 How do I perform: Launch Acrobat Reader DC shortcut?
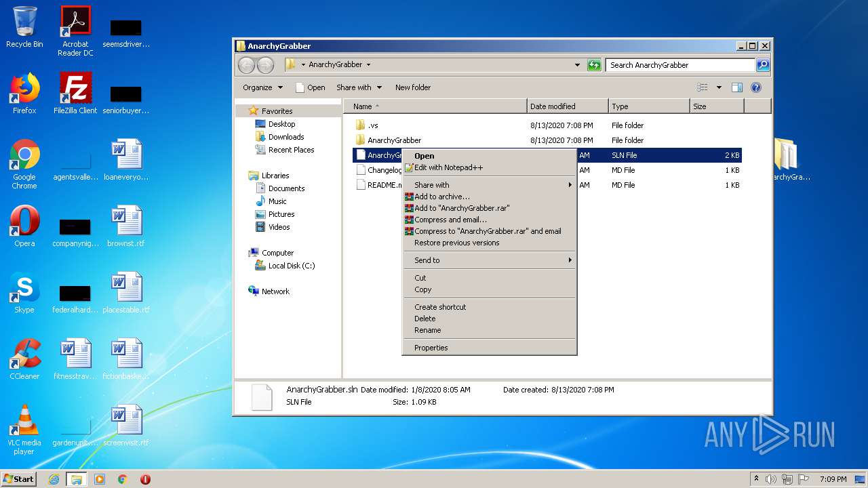pyautogui.click(x=75, y=31)
